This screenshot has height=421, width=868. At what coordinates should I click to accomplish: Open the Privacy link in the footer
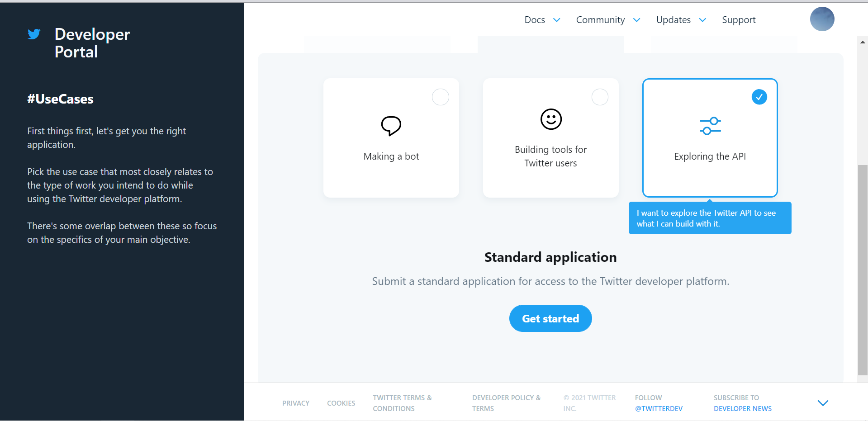tap(295, 402)
